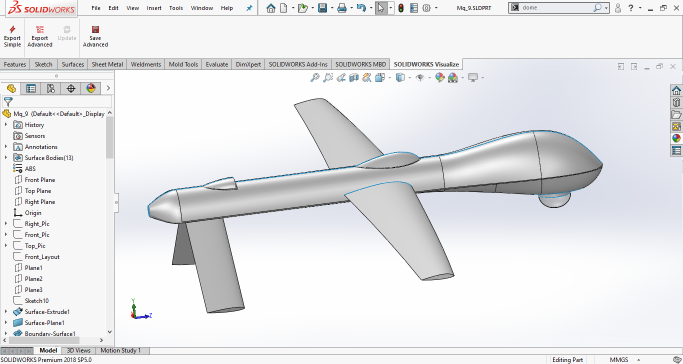Expand Surface Bodies(13) node
The height and width of the screenshot is (364, 683).
(x=6, y=158)
